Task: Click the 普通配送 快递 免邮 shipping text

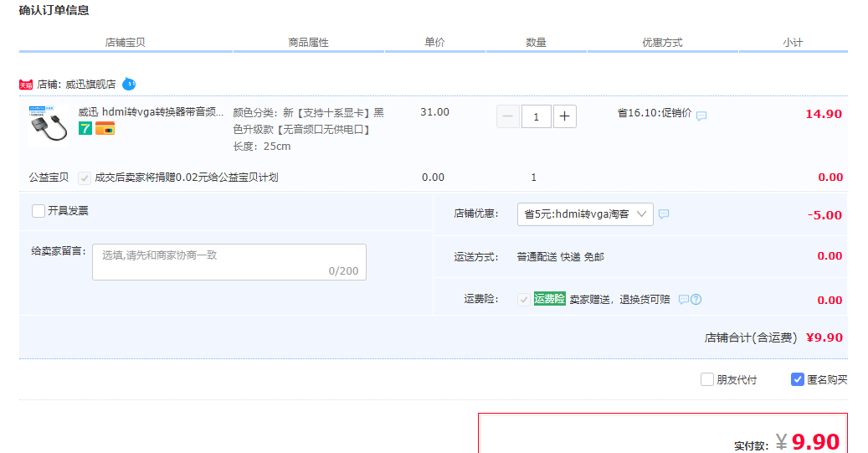Action: point(560,257)
